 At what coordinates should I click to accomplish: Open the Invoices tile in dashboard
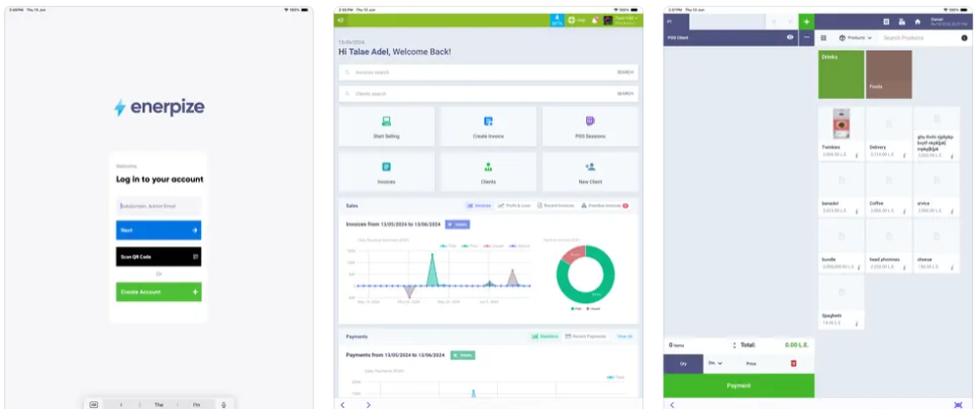point(386,172)
